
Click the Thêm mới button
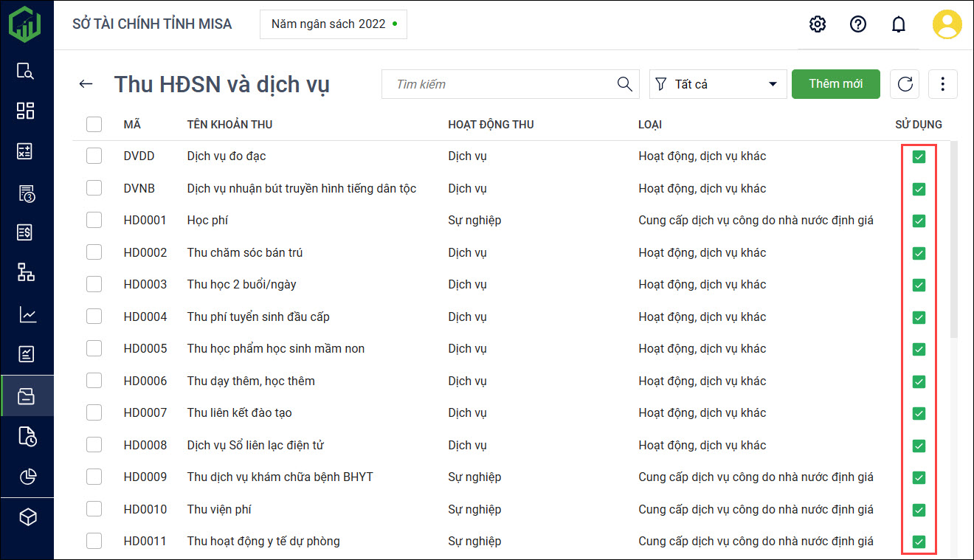835,84
